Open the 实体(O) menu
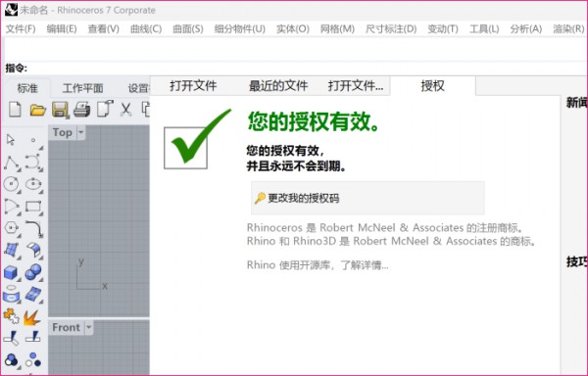The width and height of the screenshot is (588, 376). 292,28
